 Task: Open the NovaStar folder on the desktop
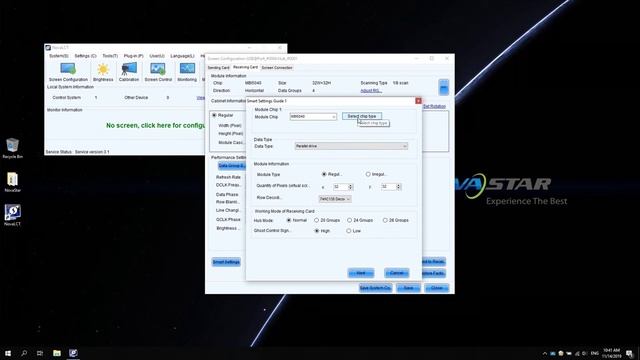[x=12, y=182]
